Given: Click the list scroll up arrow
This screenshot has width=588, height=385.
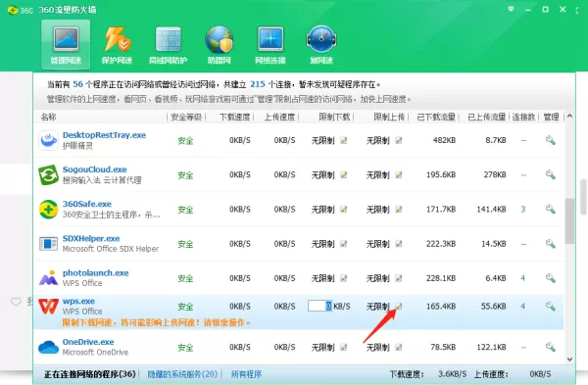Looking at the screenshot, I should (569, 117).
